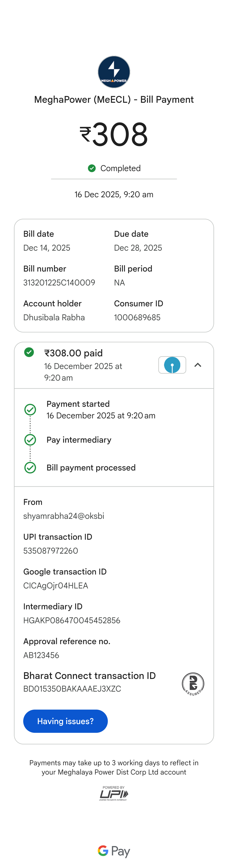Tap the Intermediary ID value
The height and width of the screenshot is (868, 228).
(72, 620)
